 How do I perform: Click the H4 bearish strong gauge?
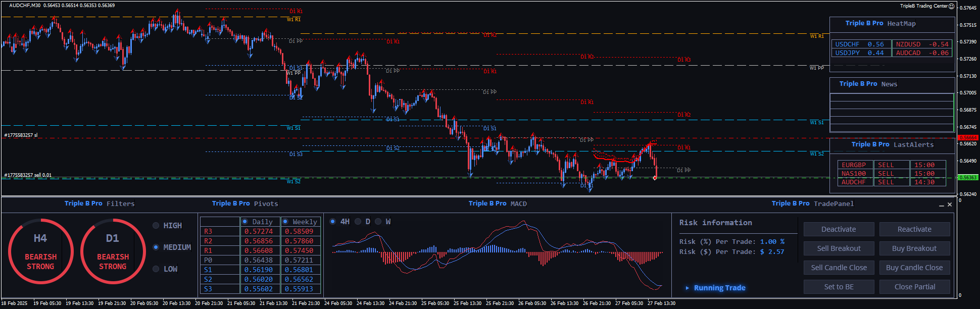(40, 251)
